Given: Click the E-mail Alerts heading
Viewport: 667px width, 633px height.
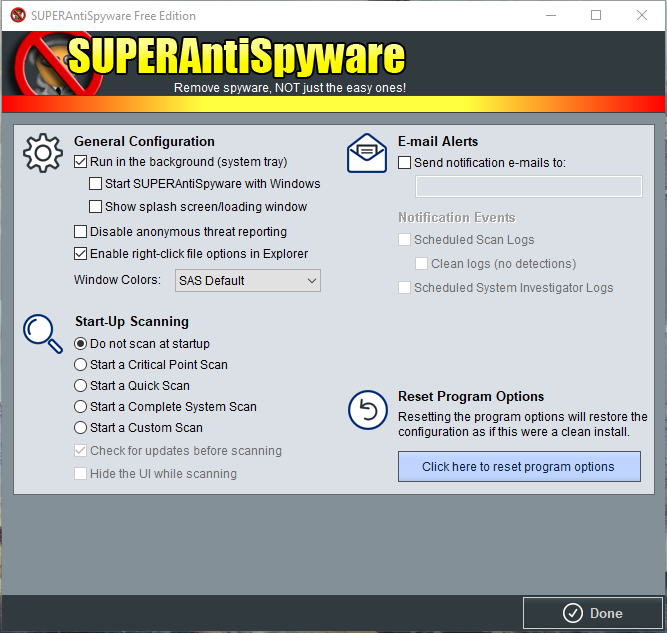Looking at the screenshot, I should (x=438, y=141).
